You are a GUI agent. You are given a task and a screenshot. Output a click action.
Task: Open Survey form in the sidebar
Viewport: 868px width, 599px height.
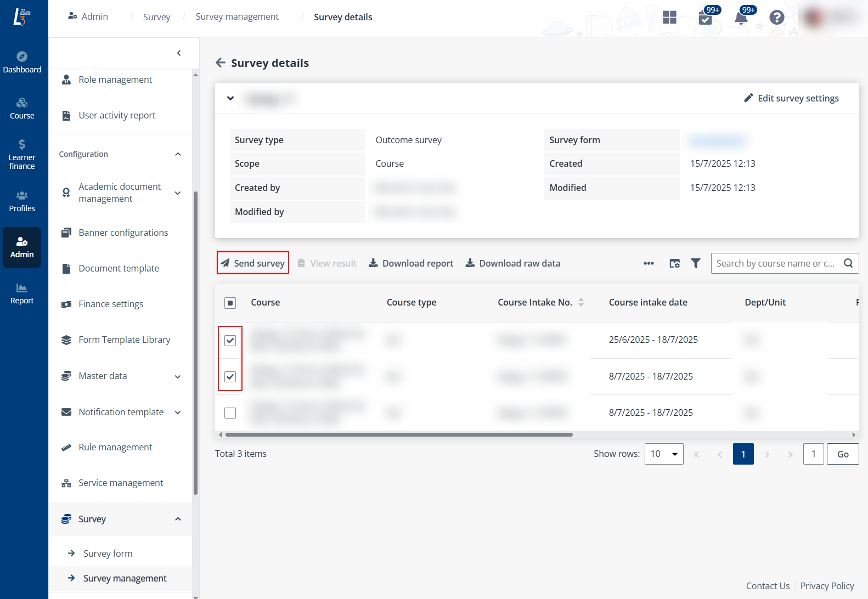click(x=108, y=553)
